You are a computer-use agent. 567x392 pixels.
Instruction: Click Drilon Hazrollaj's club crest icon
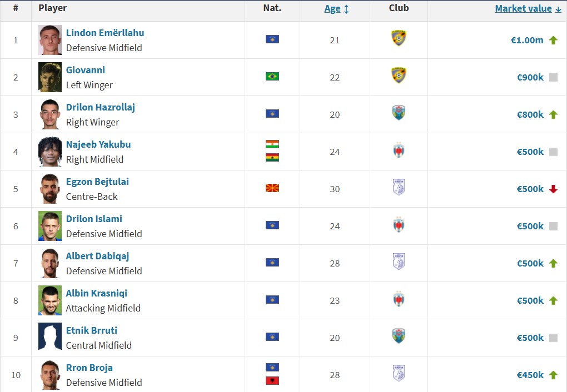[x=399, y=113]
